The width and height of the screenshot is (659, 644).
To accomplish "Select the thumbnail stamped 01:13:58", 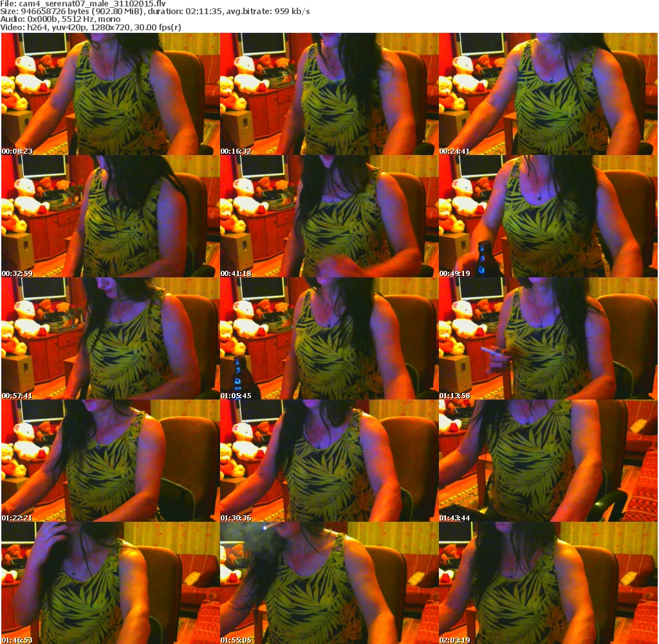I will [548, 338].
